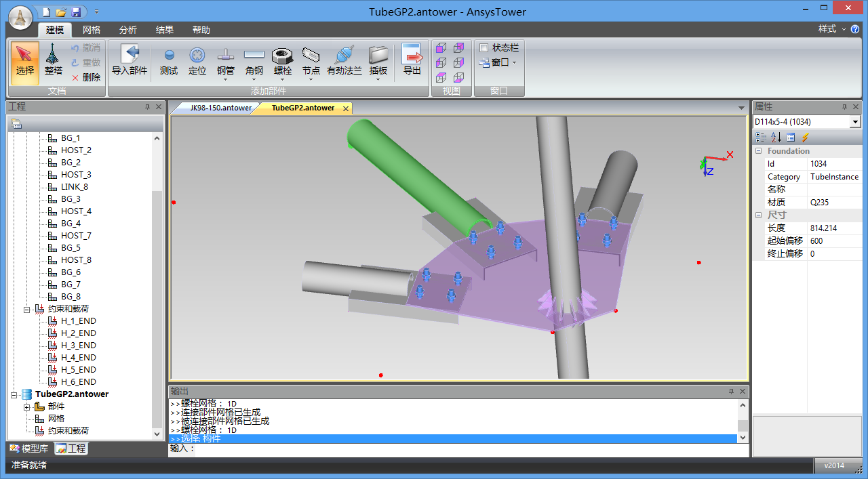Click the top-right cube view icon
The image size is (868, 479).
tap(459, 47)
